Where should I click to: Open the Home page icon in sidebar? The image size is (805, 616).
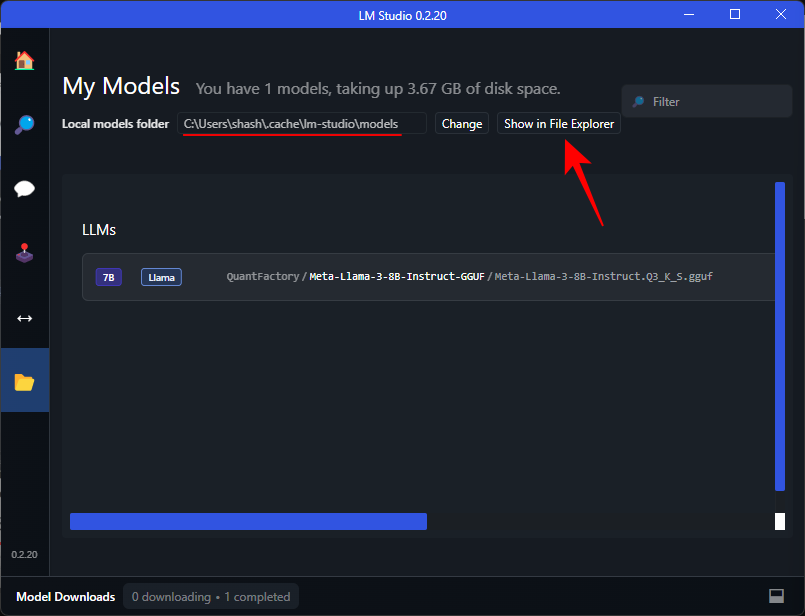(24, 61)
